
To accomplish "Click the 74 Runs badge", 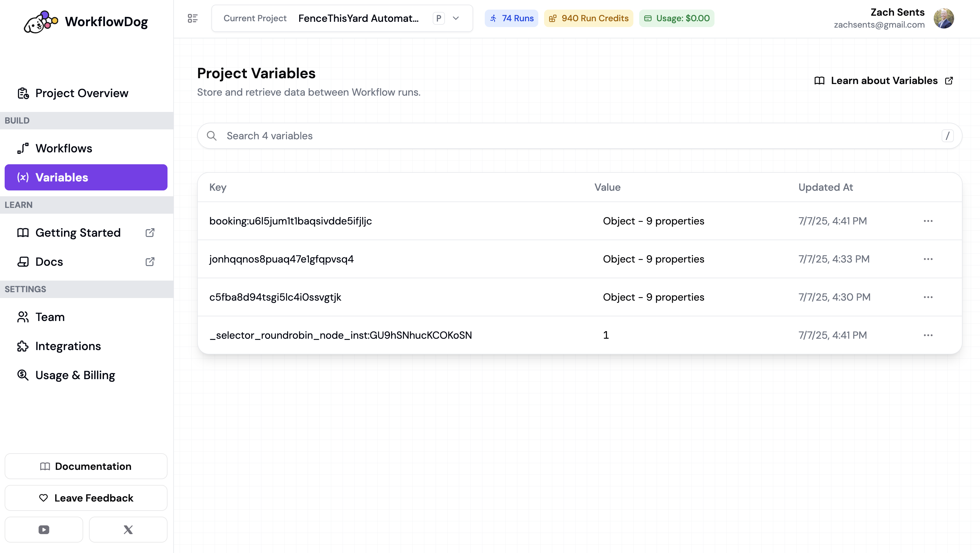I will pyautogui.click(x=511, y=18).
